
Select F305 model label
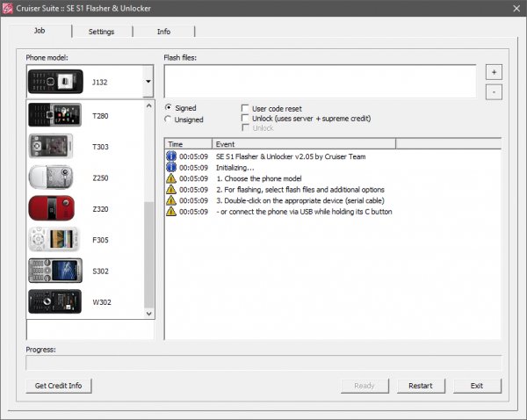pos(100,240)
